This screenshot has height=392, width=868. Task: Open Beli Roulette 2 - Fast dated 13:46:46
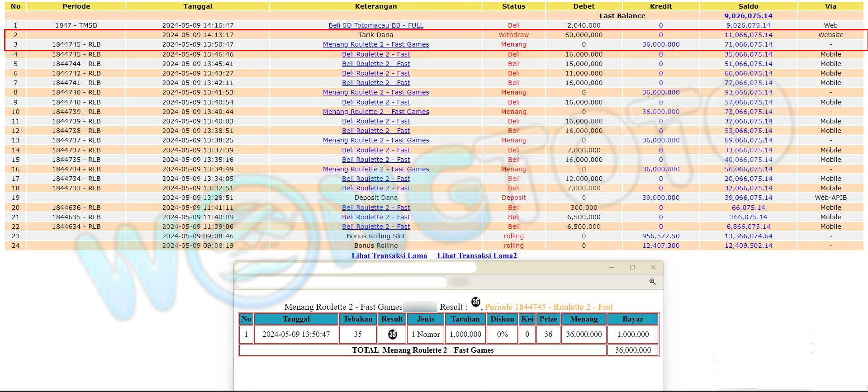coord(375,54)
